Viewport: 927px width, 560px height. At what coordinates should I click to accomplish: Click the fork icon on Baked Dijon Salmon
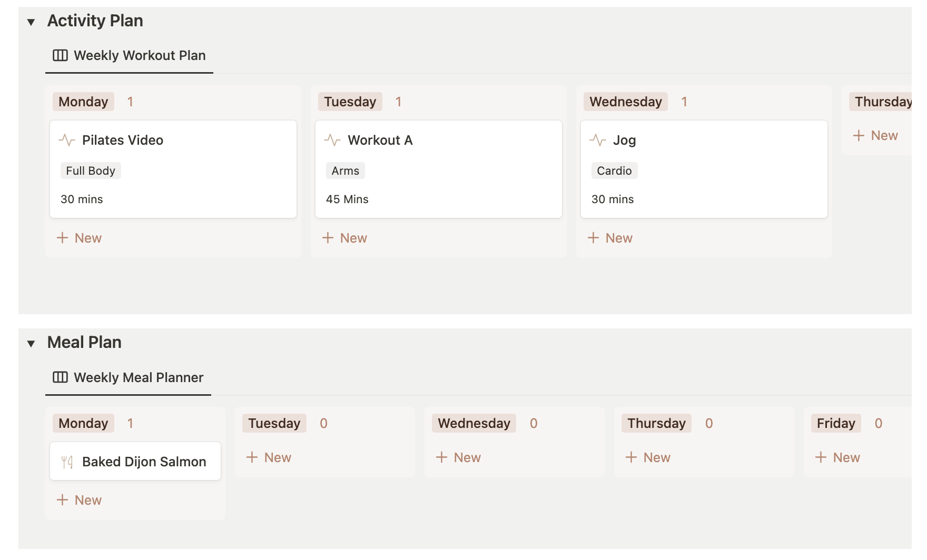pyautogui.click(x=66, y=462)
